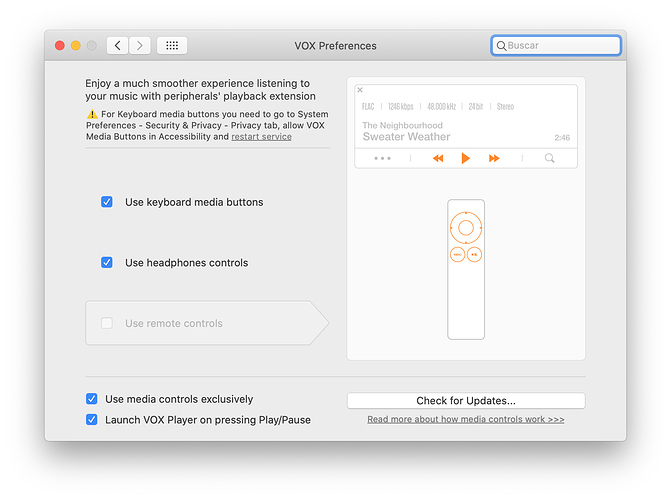Go back with the left chevron button
The width and height of the screenshot is (671, 500).
pyautogui.click(x=117, y=45)
